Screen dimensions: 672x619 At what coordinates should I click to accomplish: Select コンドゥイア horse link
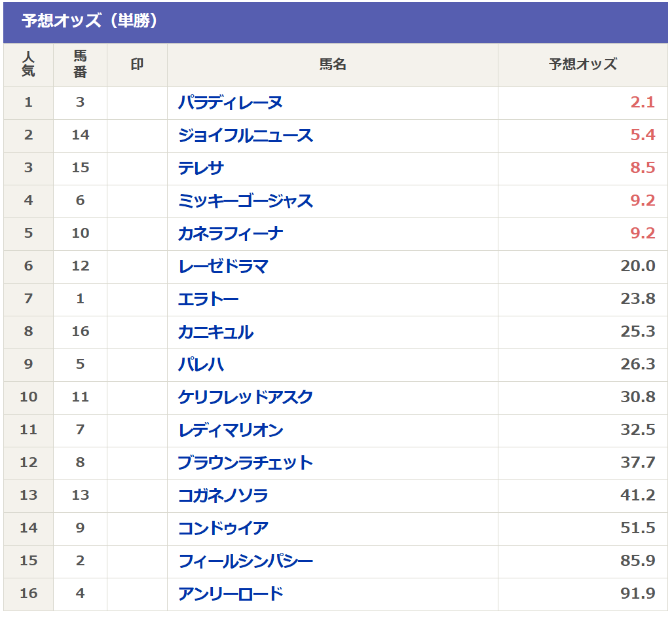point(223,529)
